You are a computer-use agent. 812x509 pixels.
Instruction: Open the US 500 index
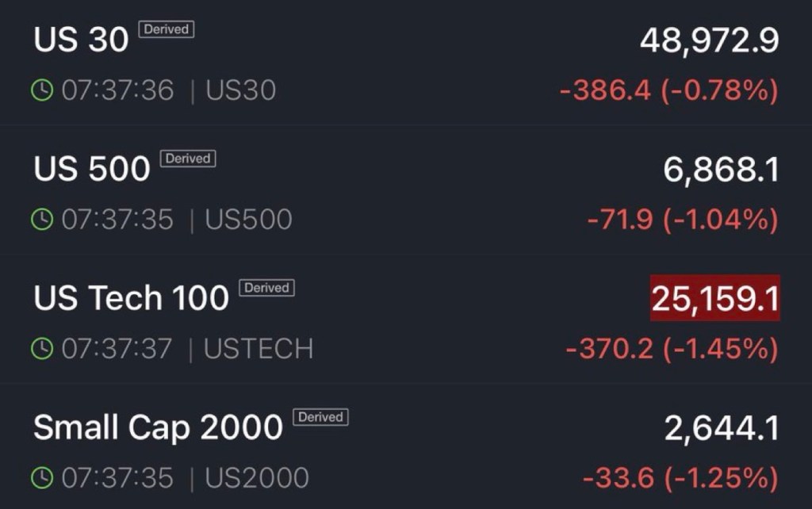click(x=92, y=169)
